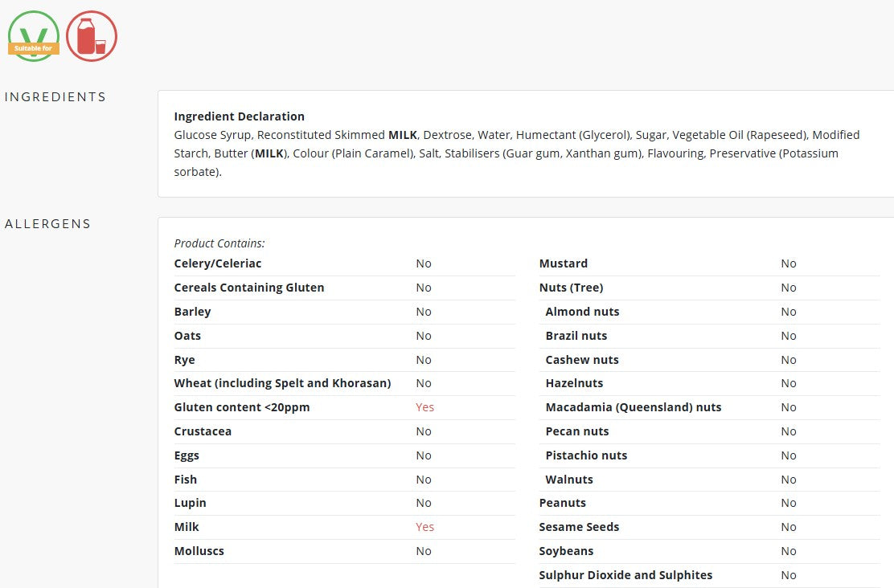Click the Molluscs allergen label
This screenshot has height=588, width=894.
point(199,551)
